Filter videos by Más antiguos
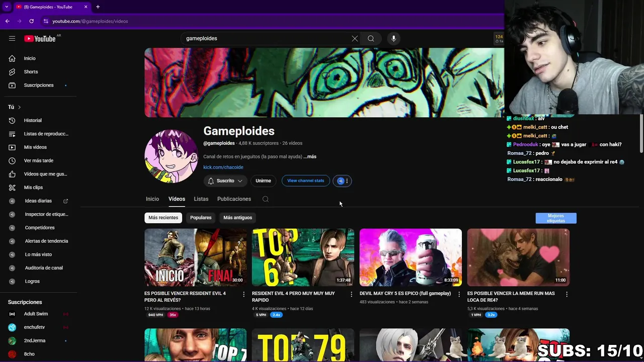 click(237, 218)
